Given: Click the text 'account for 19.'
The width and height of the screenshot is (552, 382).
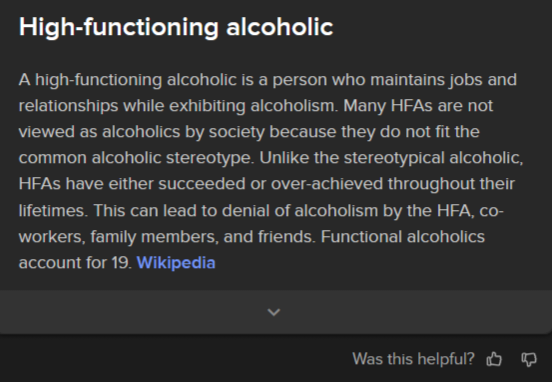Looking at the screenshot, I should 75,263.
